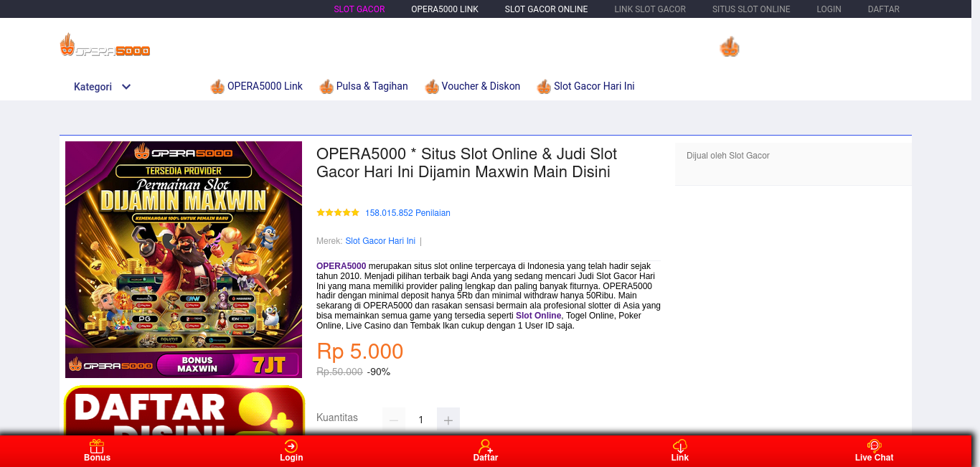Click the Daftar user-plus icon
This screenshot has width=980, height=467.
486,445
